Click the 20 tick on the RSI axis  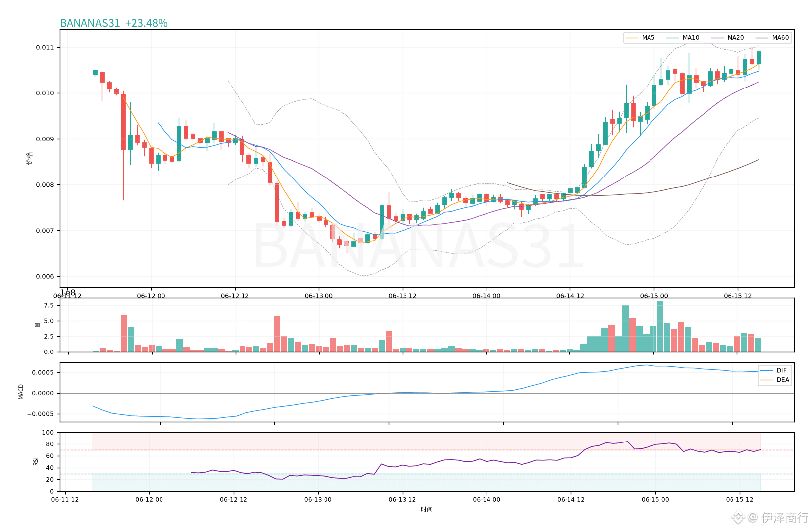50,480
